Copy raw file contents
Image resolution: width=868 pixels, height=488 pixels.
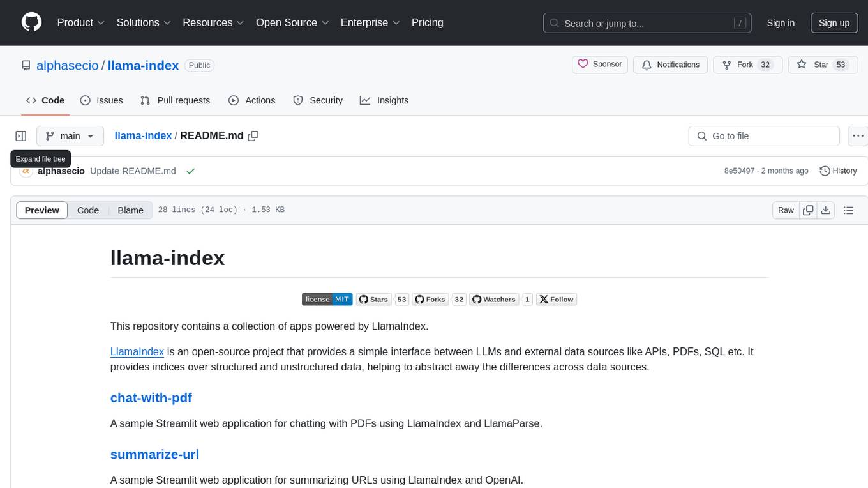808,210
